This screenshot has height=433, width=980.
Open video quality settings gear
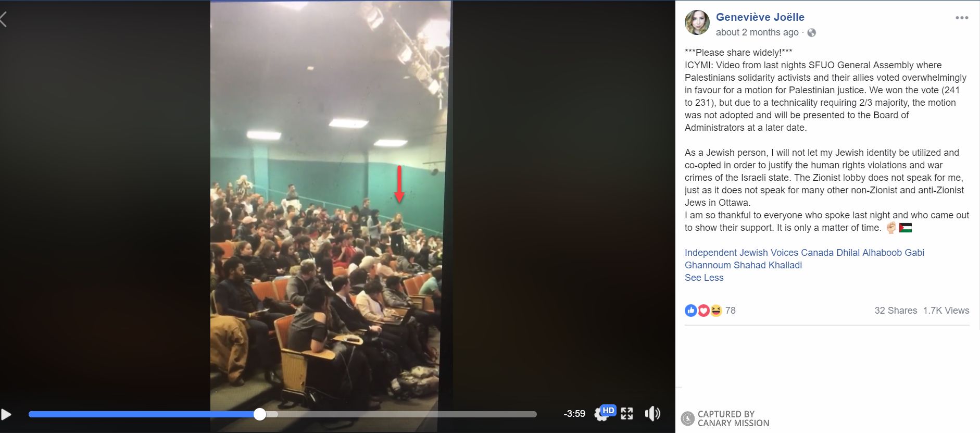pyautogui.click(x=602, y=415)
